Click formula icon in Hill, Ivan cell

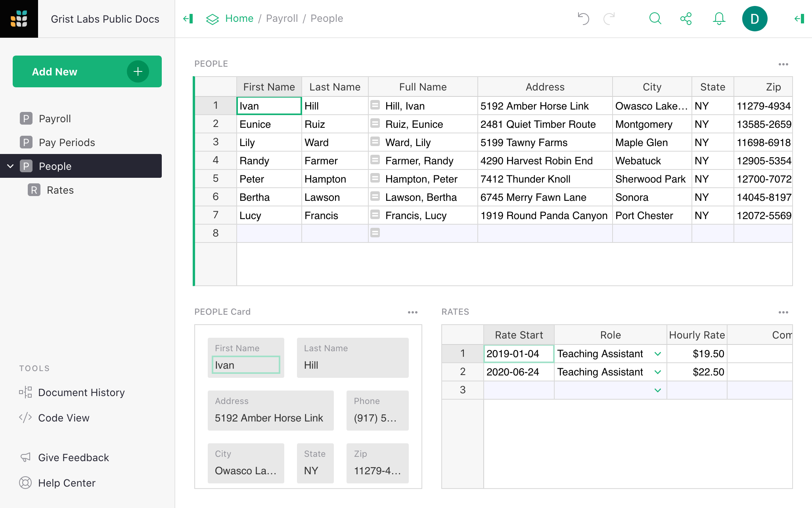point(375,105)
